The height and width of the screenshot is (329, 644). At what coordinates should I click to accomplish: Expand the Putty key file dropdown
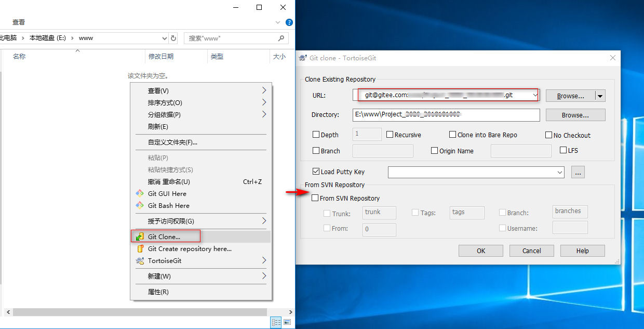pos(559,172)
